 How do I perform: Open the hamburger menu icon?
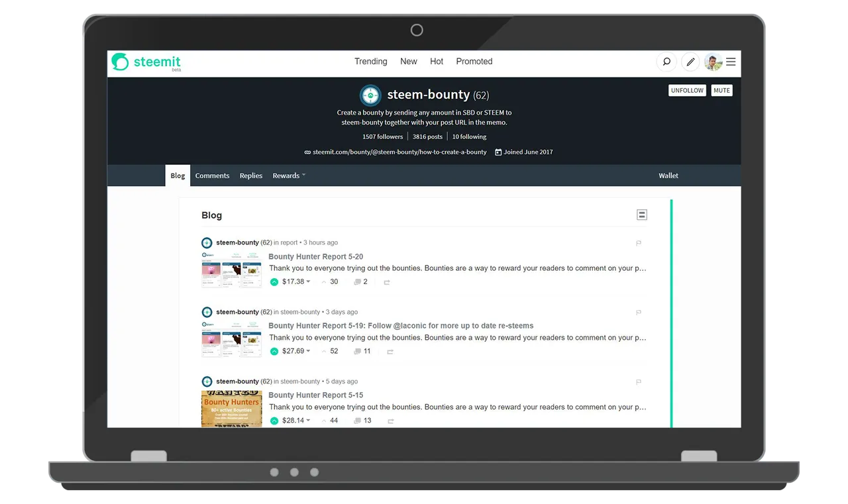(x=731, y=62)
